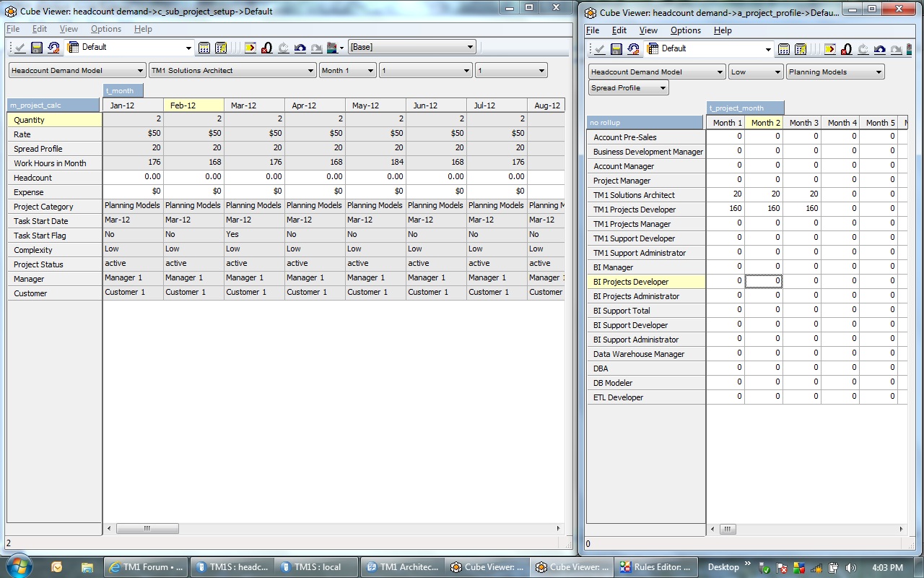Select the Quantity row header
The height and width of the screenshot is (578, 924).
click(x=54, y=120)
